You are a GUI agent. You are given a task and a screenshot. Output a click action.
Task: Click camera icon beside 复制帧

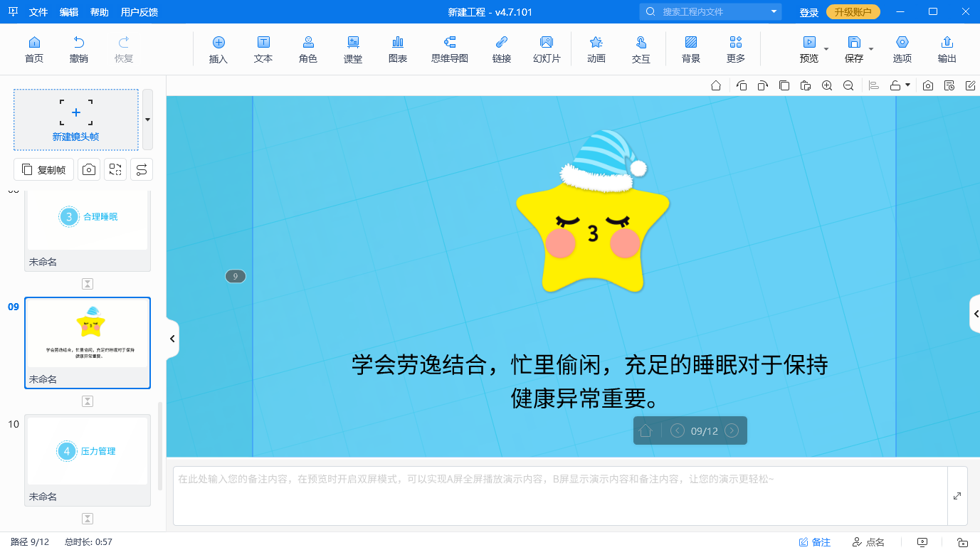[x=89, y=169]
